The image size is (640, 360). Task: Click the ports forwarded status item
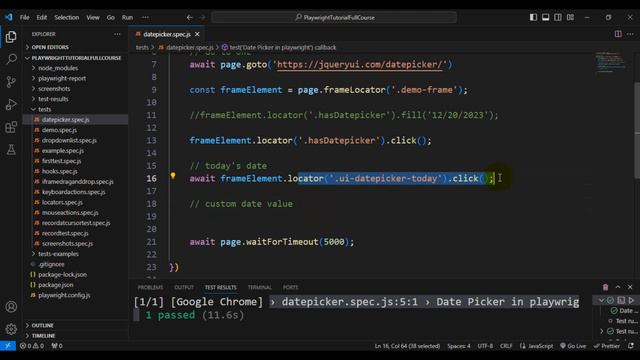click(57, 346)
